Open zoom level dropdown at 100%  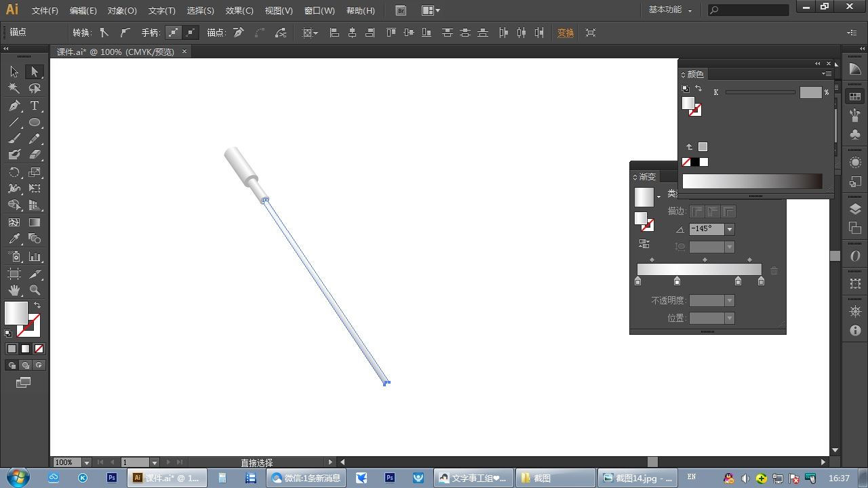87,462
